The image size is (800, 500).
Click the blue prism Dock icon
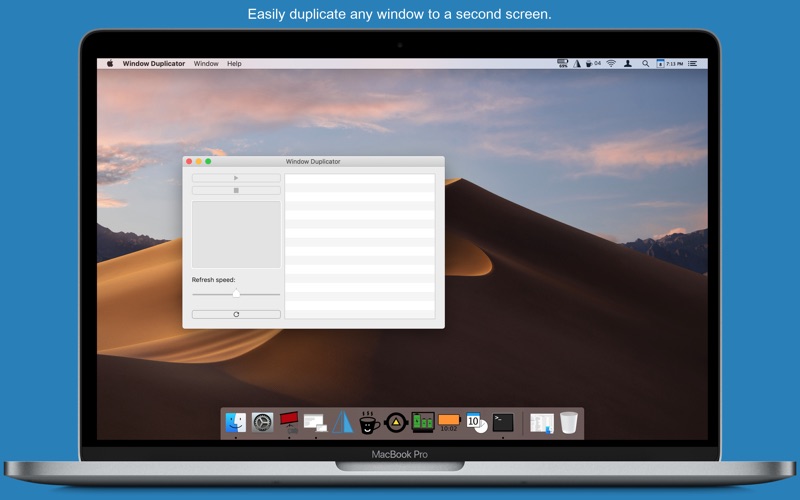pos(342,422)
